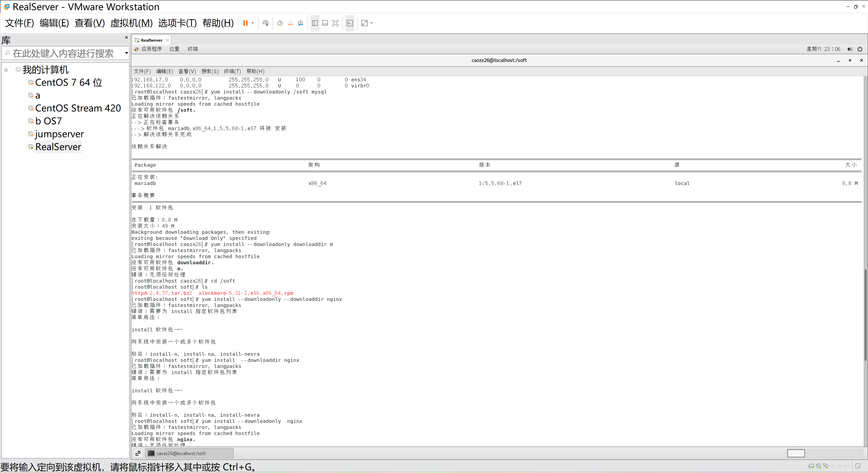Open the 虚拟机(M) menu
This screenshot has height=473, width=868.
(x=131, y=23)
